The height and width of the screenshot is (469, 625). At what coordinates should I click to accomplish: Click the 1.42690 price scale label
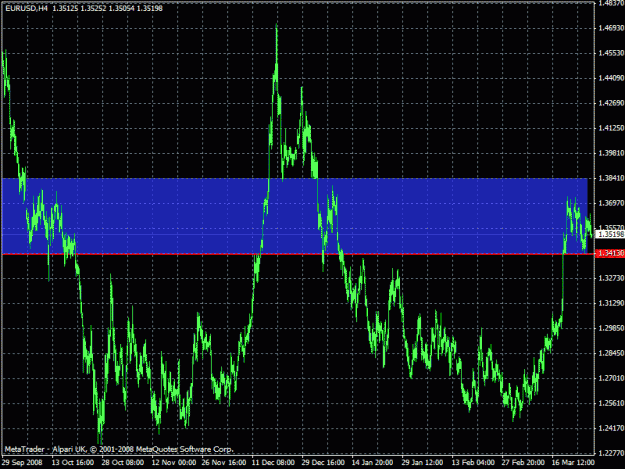[x=611, y=103]
